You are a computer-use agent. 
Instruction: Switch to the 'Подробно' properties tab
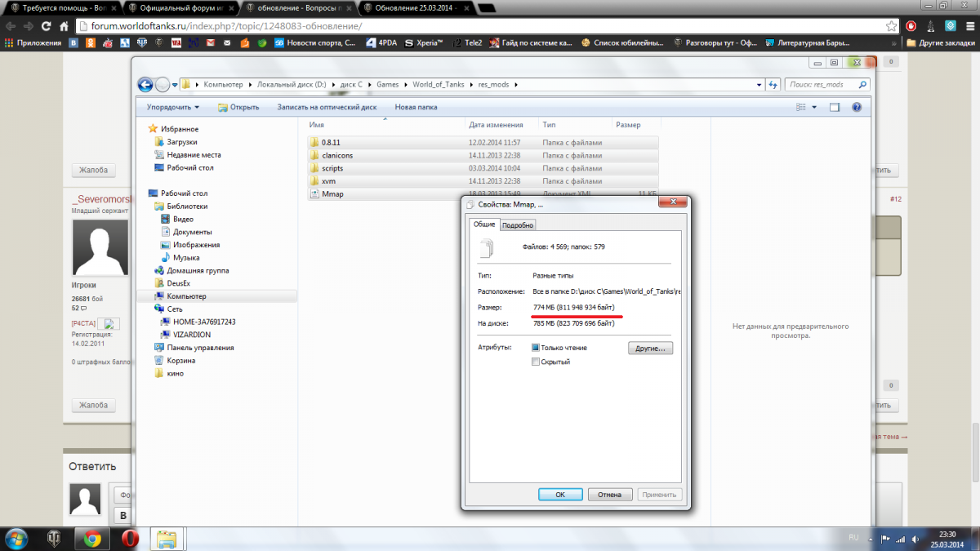tap(518, 225)
